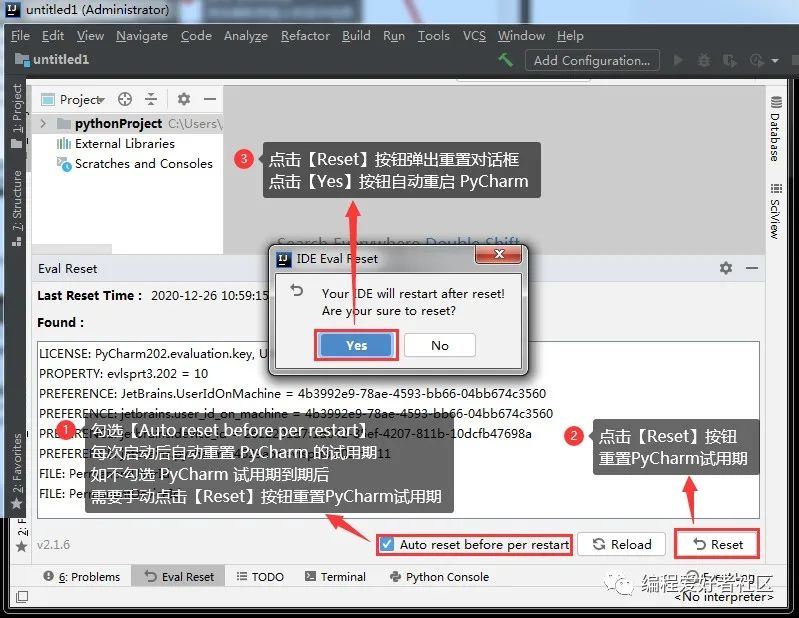Open the VCS menu
Viewport: 799px width, 618px height.
click(x=474, y=36)
